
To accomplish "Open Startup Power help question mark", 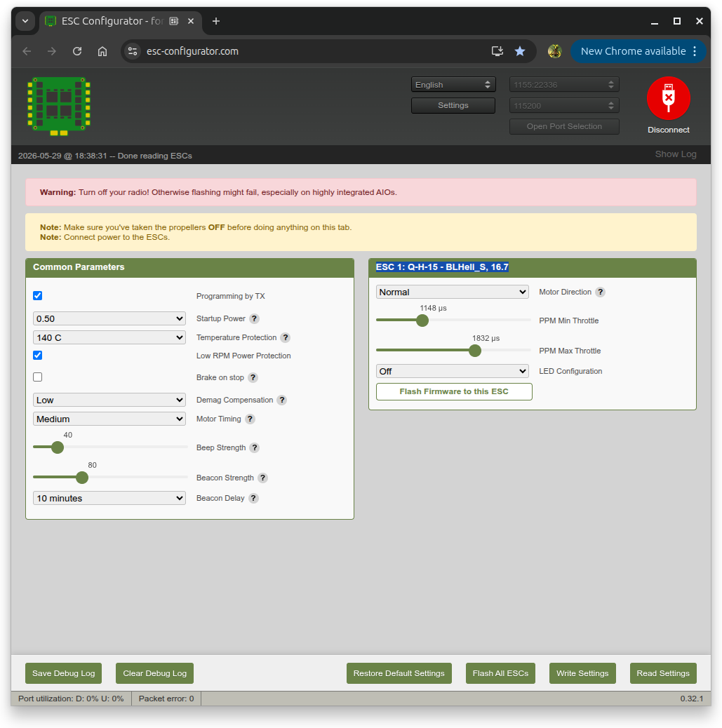I will [254, 319].
